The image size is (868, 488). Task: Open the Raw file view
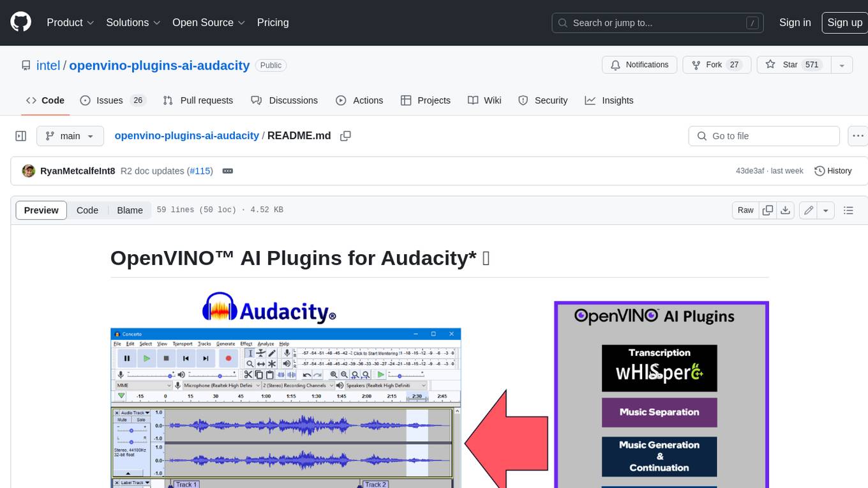tap(745, 210)
